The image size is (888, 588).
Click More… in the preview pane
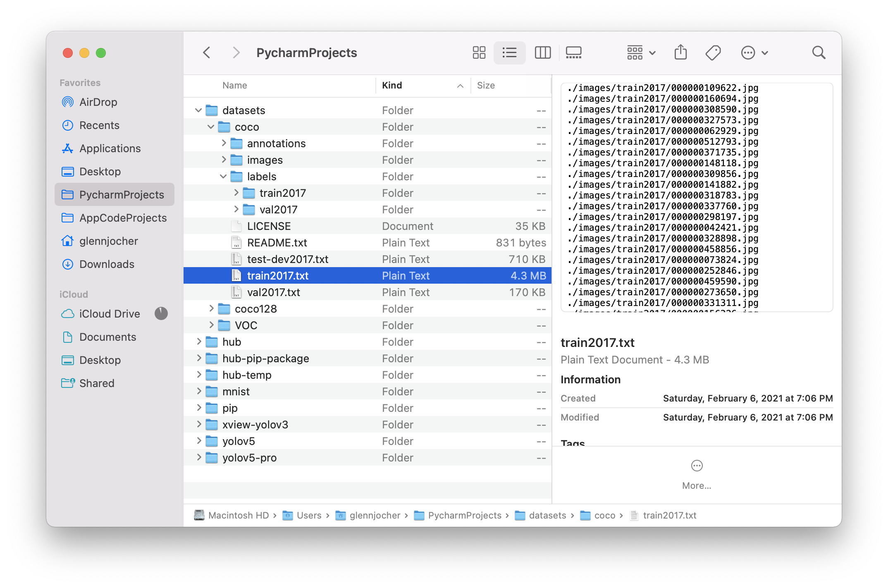(x=696, y=485)
